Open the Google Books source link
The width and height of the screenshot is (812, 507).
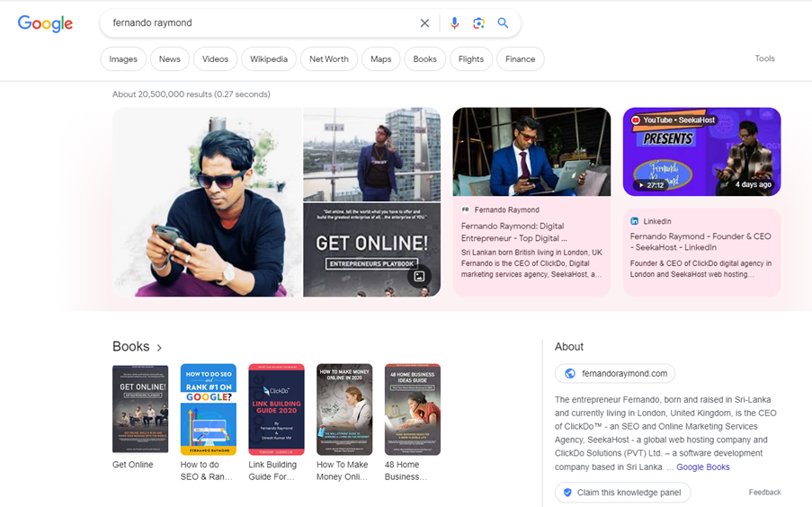click(x=702, y=467)
